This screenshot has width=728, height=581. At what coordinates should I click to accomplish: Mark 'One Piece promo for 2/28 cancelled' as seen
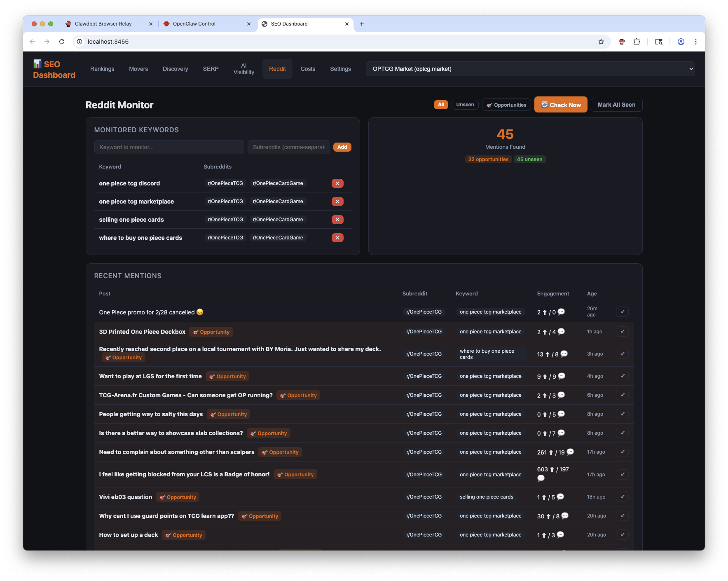[x=622, y=312]
